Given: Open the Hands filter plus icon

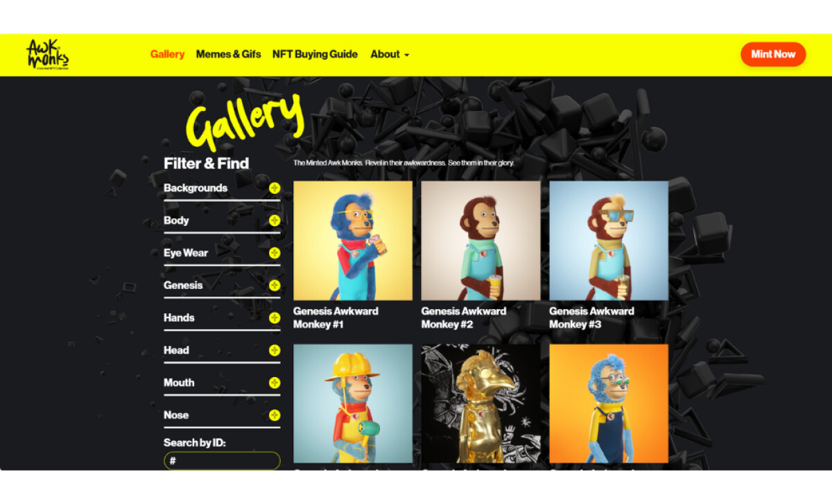Looking at the screenshot, I should click(x=275, y=318).
